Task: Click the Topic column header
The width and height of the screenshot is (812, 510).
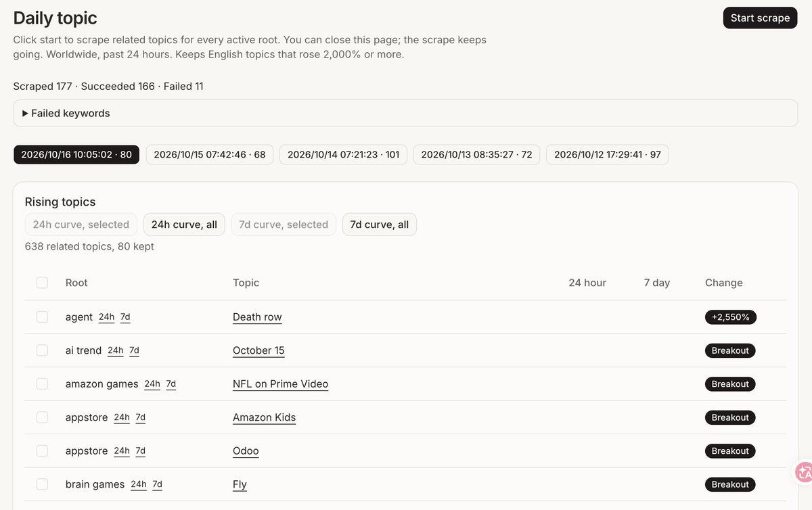Action: click(246, 283)
